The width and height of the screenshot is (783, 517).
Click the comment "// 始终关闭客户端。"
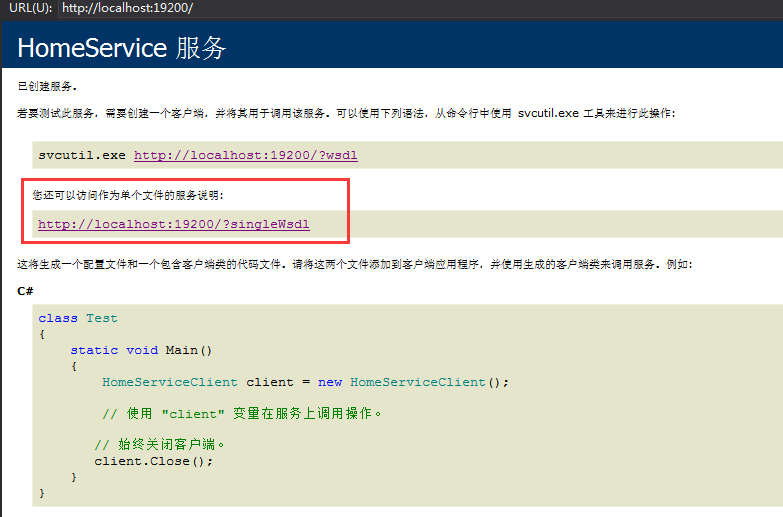(x=160, y=445)
